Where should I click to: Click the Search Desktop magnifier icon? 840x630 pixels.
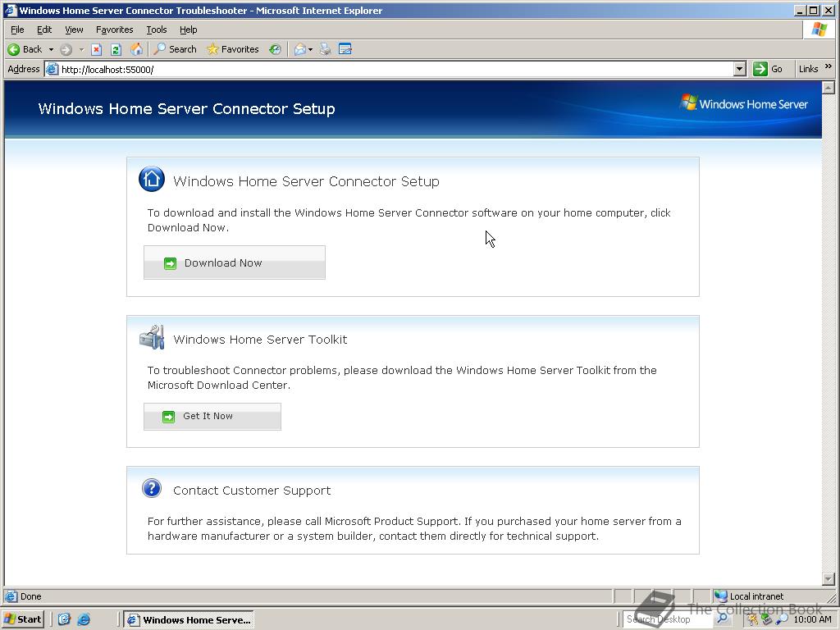[x=722, y=619]
